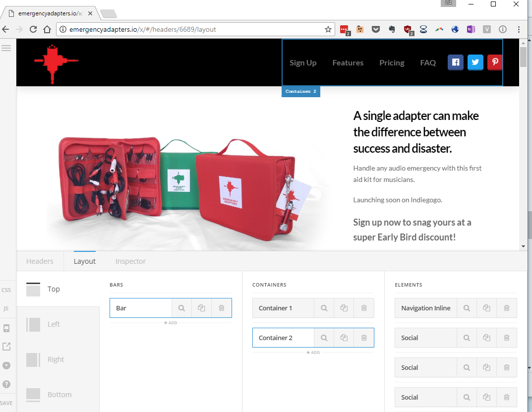Select the Left header position

click(58, 324)
